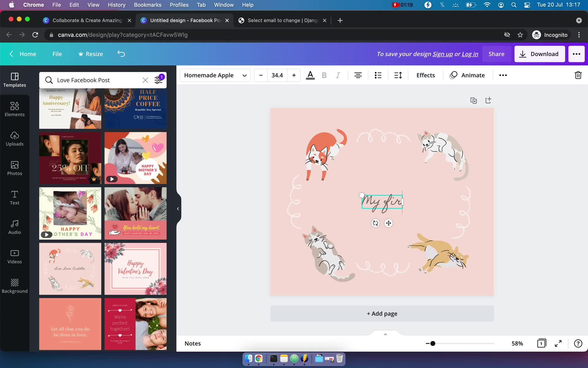The height and width of the screenshot is (368, 588).
Task: Select the 25% OFF template
Action: pyautogui.click(x=70, y=158)
